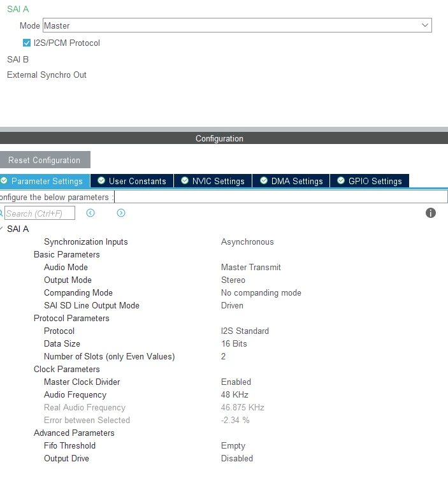The height and width of the screenshot is (483, 448).
Task: Expand the SAI B section
Action: click(18, 59)
